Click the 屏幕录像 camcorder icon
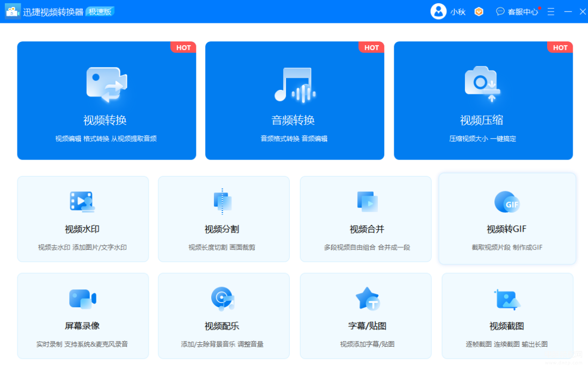 point(83,299)
